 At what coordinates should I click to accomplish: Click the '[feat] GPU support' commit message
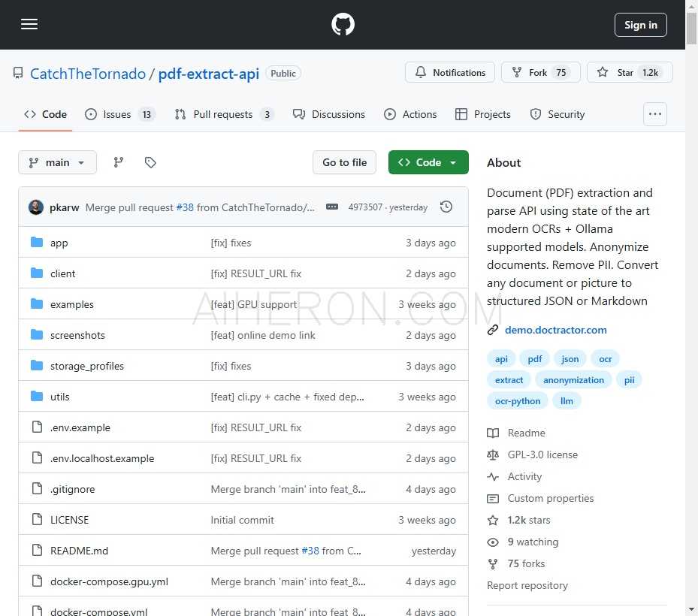tap(254, 304)
